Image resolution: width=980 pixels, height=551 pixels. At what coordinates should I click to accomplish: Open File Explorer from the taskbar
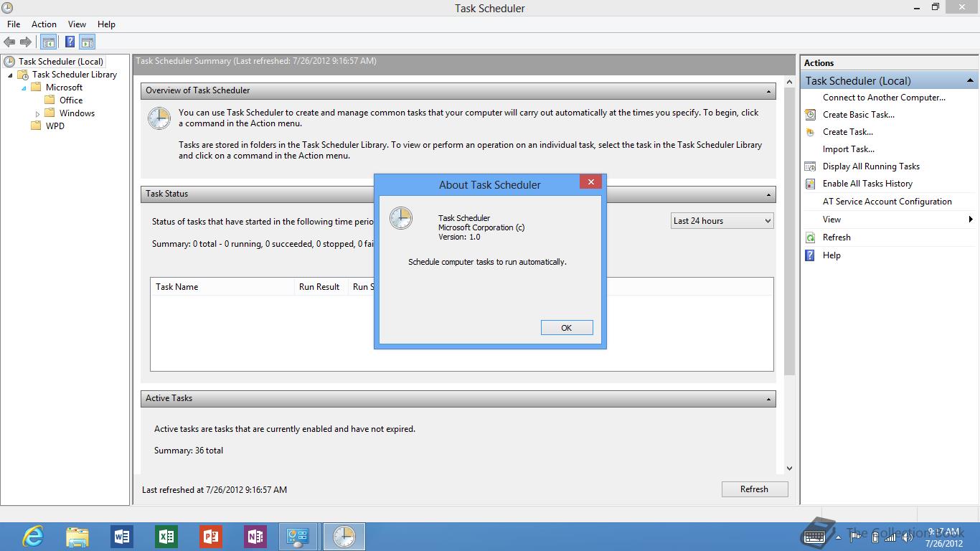click(x=77, y=537)
